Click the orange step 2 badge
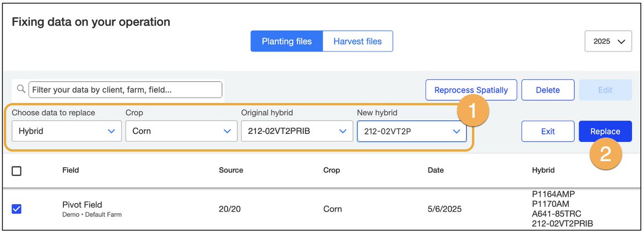The height and width of the screenshot is (233, 644). [604, 154]
